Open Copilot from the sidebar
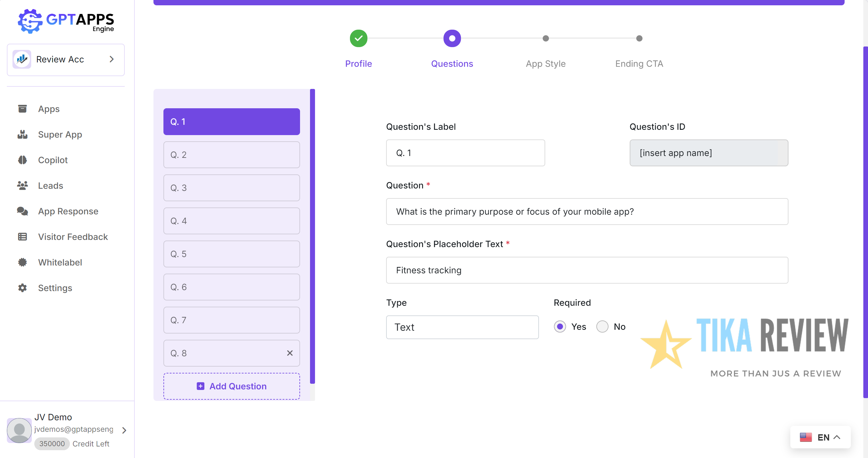This screenshot has height=458, width=868. [22, 160]
